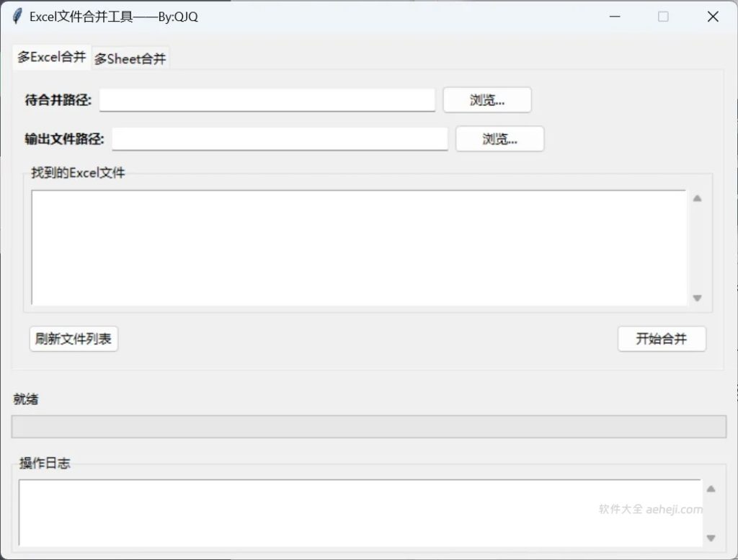The height and width of the screenshot is (560, 738).
Task: Click inside the 待合并路径 input field
Action: pyautogui.click(x=267, y=100)
